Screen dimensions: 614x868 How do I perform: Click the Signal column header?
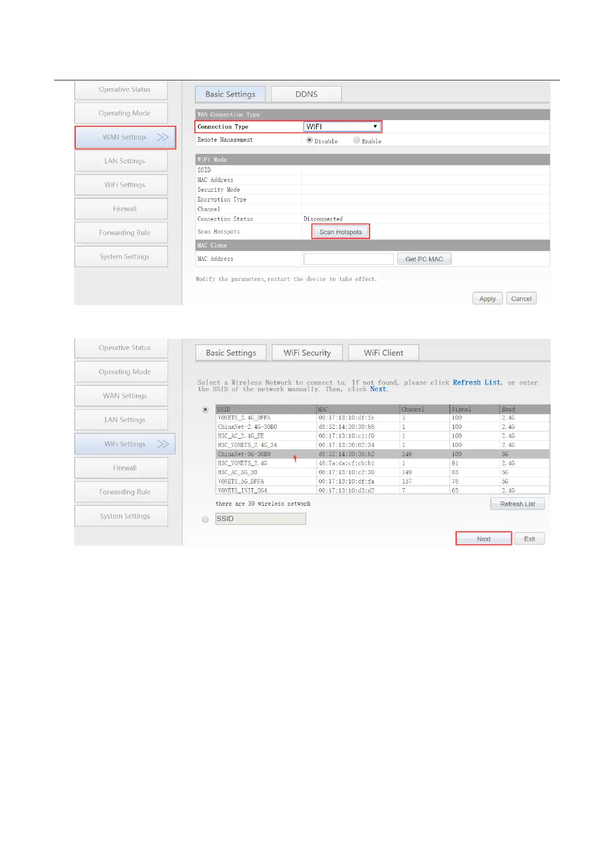(475, 409)
